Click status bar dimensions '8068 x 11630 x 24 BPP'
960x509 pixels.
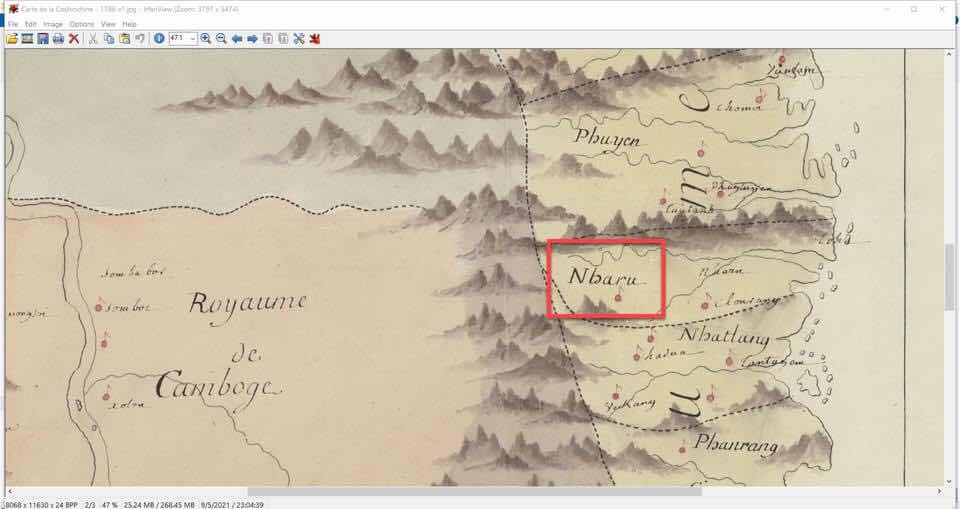click(41, 505)
